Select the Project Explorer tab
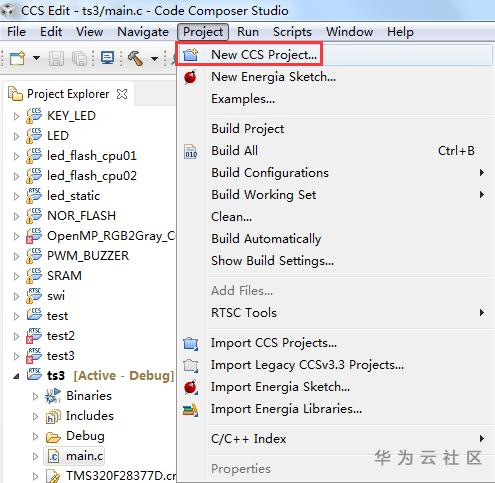The image size is (495, 483). pos(68,94)
